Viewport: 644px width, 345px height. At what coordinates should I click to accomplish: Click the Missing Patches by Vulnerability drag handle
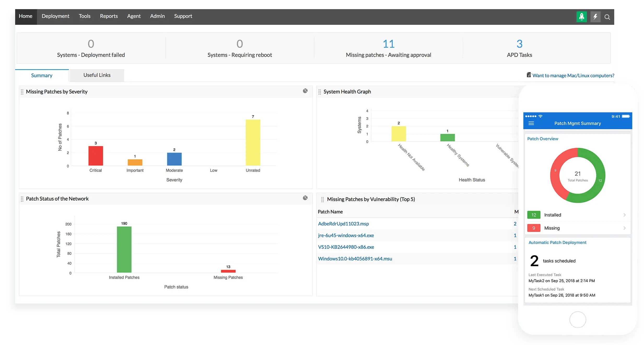coord(323,199)
